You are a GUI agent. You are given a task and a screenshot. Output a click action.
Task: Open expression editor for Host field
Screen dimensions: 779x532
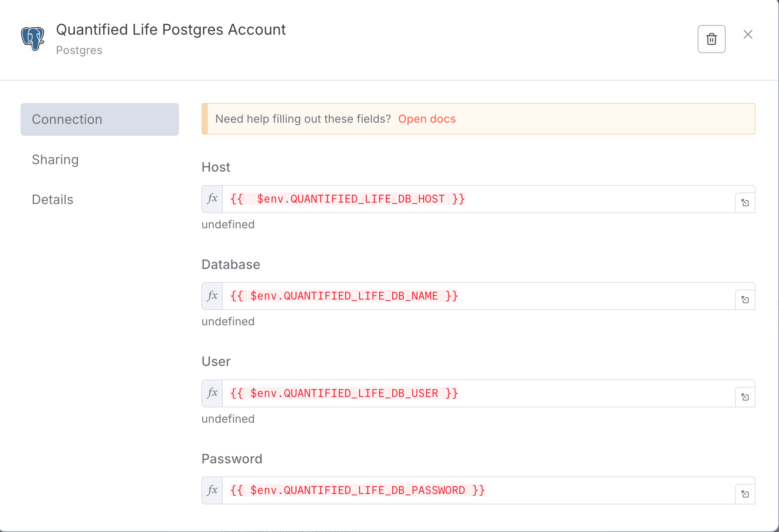pos(745,203)
